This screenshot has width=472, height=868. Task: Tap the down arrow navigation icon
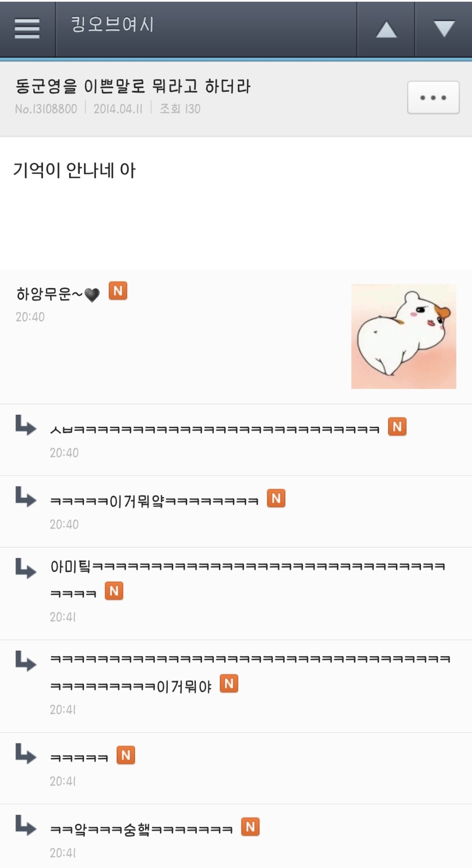click(444, 29)
